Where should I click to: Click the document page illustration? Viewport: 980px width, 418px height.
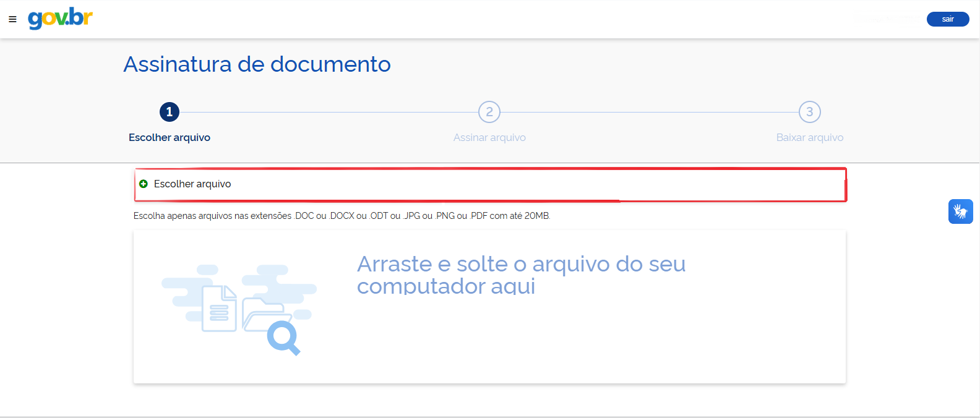coord(219,308)
